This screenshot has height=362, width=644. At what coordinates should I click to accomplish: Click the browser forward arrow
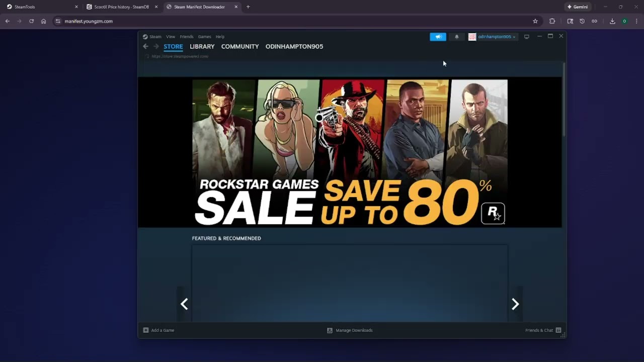click(x=19, y=21)
